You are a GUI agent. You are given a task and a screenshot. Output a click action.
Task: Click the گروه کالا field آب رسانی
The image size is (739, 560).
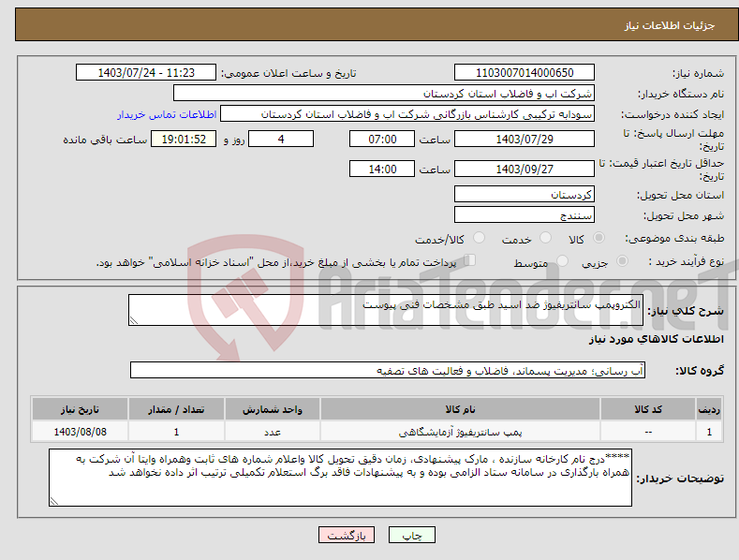[x=388, y=371]
